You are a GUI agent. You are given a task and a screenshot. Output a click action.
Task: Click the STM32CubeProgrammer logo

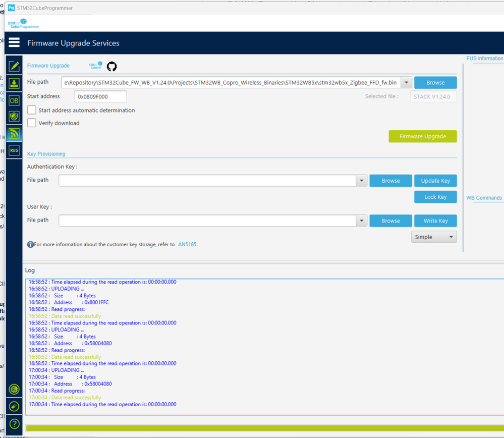point(24,24)
